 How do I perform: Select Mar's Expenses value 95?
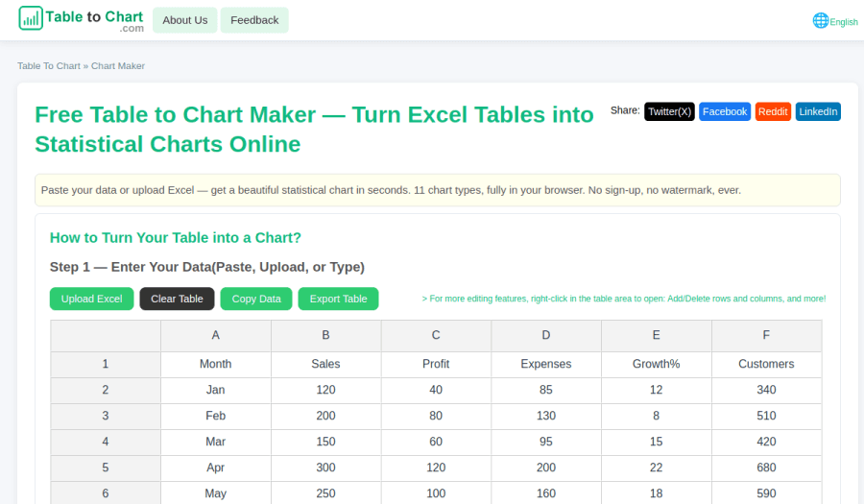click(x=546, y=442)
